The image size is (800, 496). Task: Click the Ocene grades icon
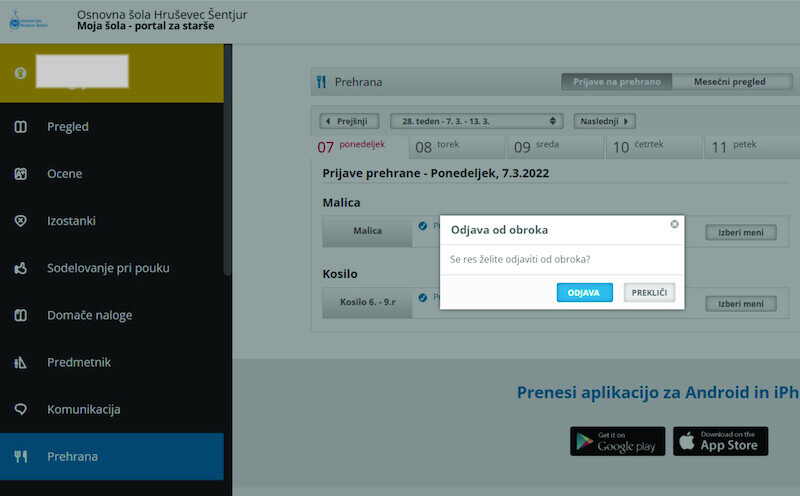(20, 174)
